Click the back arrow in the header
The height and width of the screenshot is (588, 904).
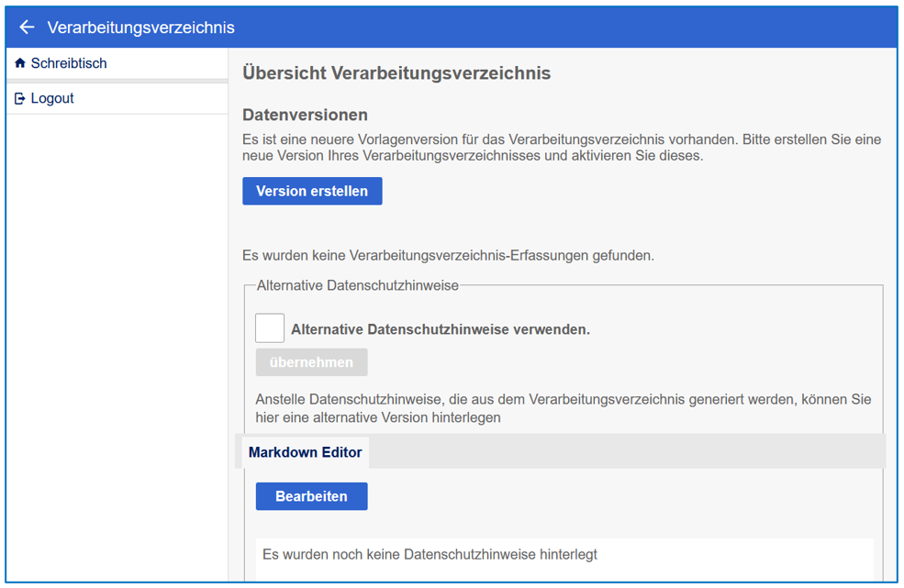click(x=27, y=28)
